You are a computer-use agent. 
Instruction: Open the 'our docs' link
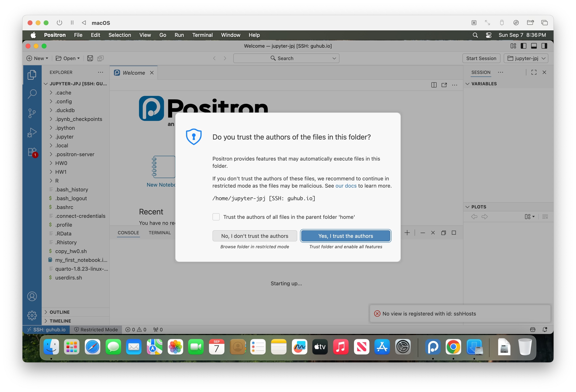pyautogui.click(x=346, y=186)
